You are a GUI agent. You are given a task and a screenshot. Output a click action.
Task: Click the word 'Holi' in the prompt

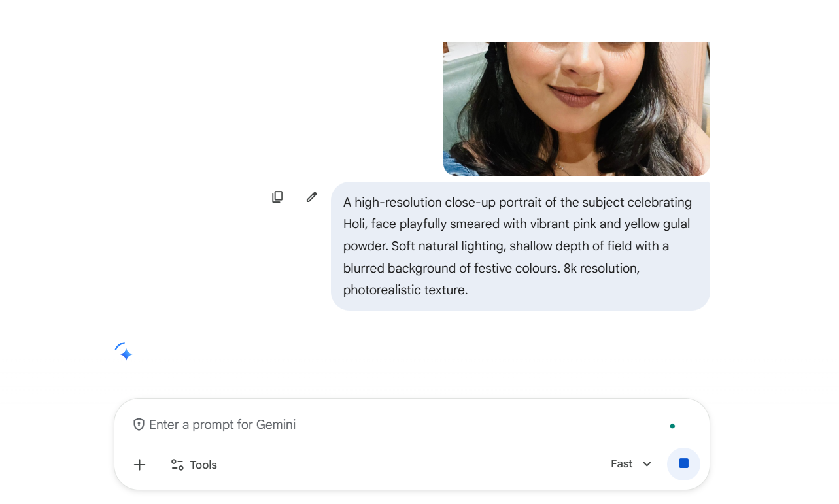[354, 224]
